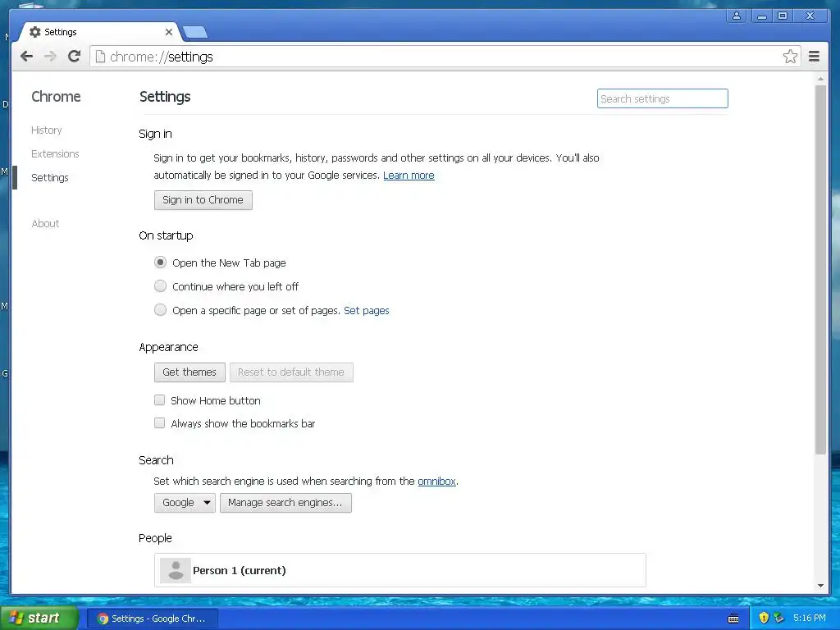Click Manage search engines button
Screen dimensions: 840x630
click(x=285, y=503)
